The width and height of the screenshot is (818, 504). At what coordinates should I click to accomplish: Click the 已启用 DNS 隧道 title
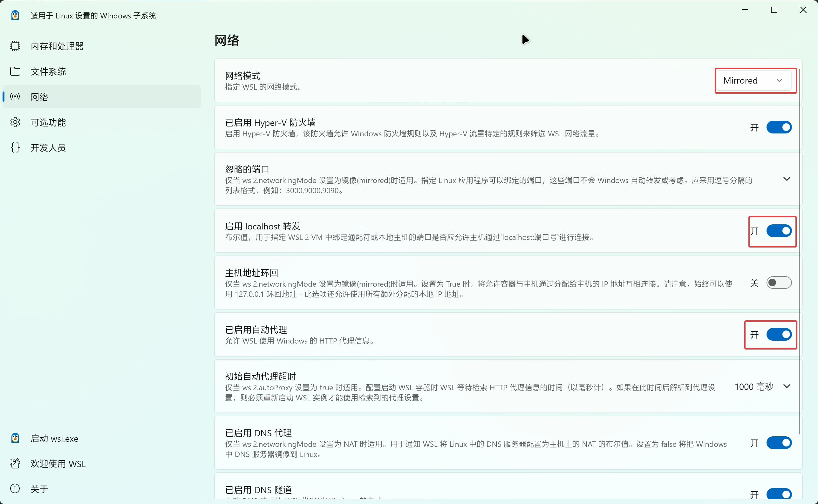point(258,490)
